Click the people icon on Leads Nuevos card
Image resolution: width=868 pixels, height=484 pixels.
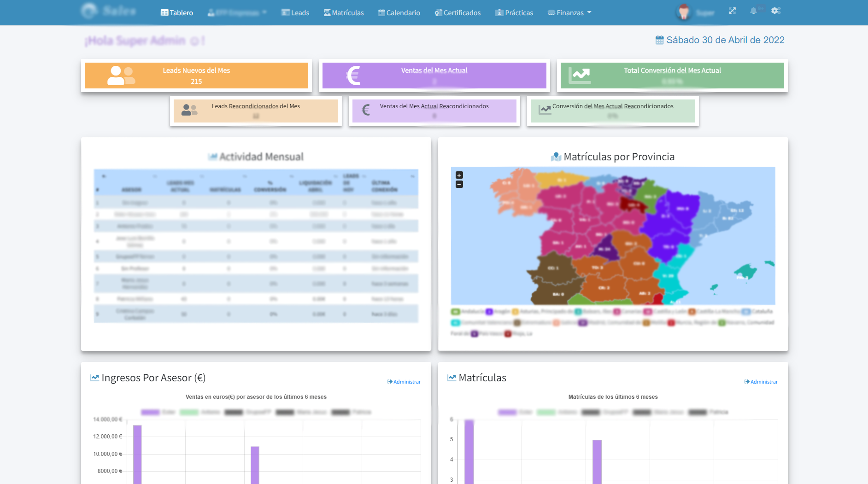[x=121, y=76]
